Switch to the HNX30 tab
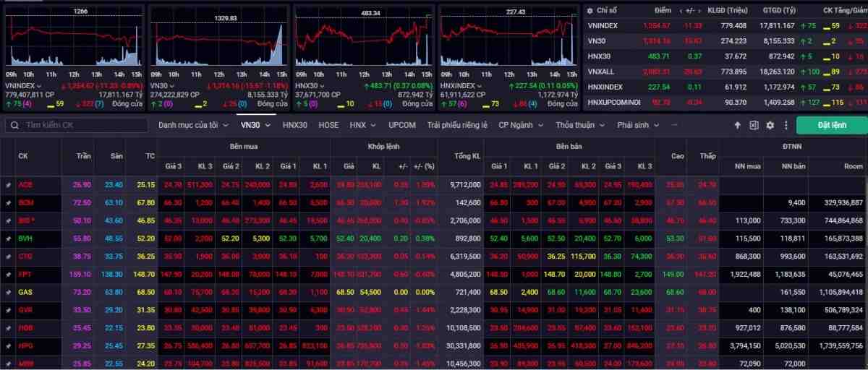The image size is (868, 370). [x=295, y=125]
